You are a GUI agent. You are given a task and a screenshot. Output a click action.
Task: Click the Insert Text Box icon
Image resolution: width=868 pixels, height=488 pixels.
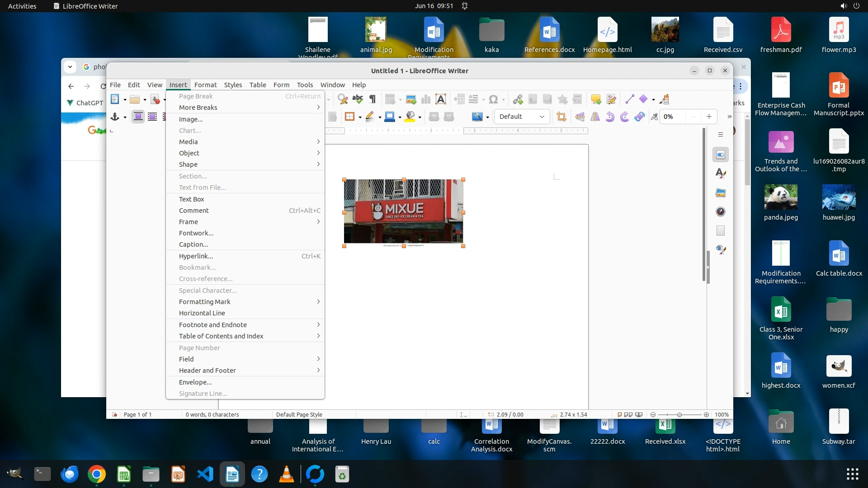(441, 99)
